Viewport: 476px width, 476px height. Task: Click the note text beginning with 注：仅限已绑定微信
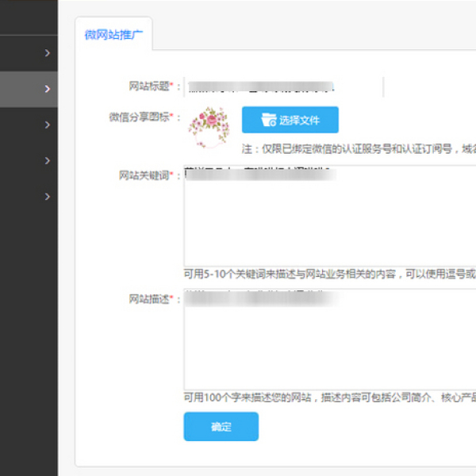357,148
